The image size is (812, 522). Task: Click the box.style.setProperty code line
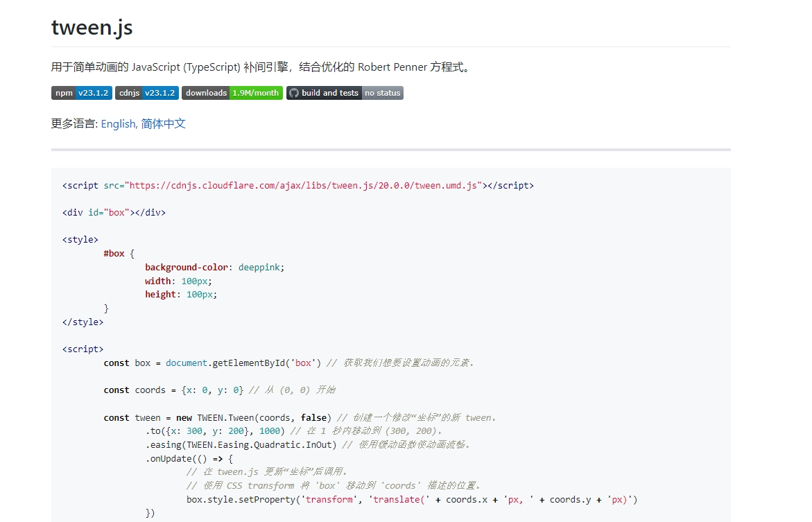click(412, 499)
